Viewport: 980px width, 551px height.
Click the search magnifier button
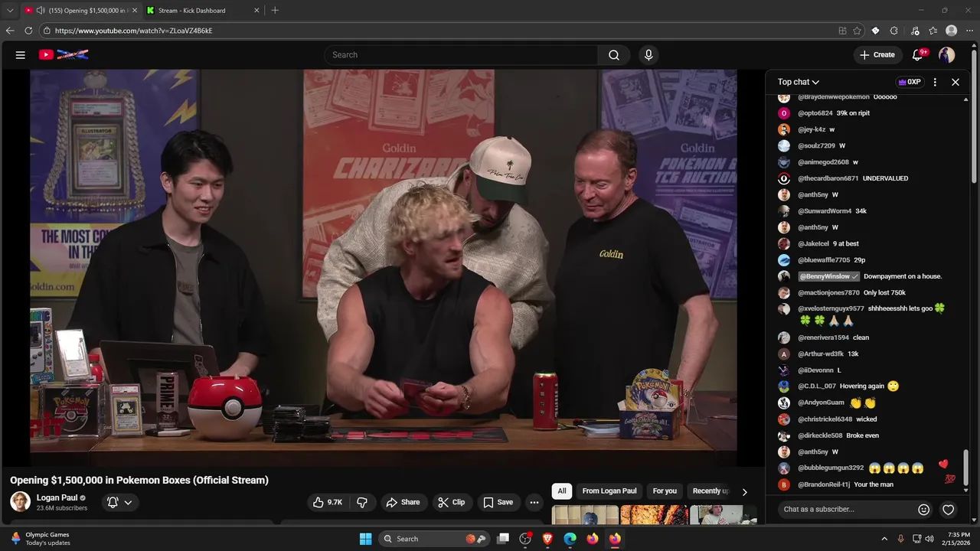(x=614, y=55)
